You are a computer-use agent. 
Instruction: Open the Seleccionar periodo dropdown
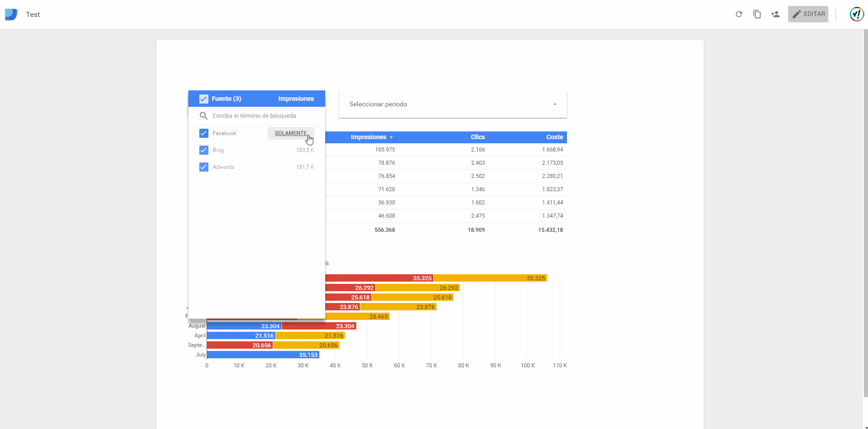click(x=453, y=104)
